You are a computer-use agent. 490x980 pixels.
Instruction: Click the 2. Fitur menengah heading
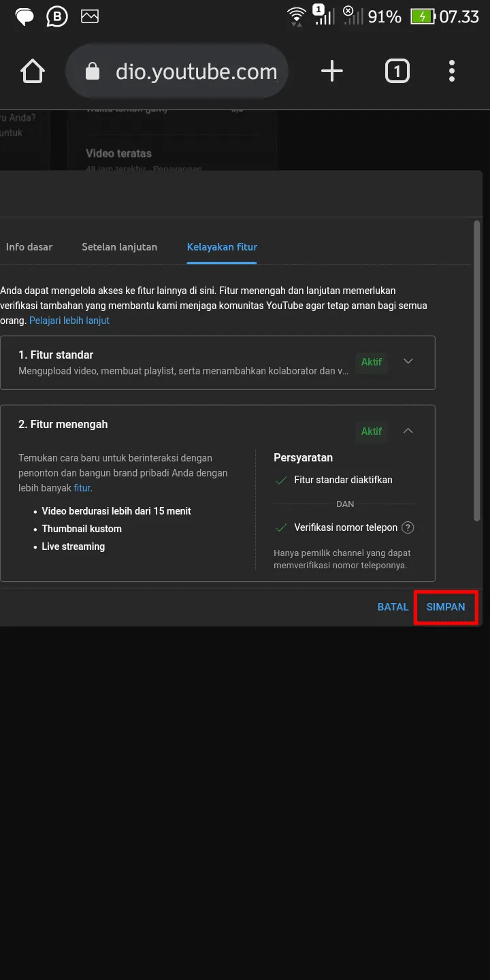pos(63,424)
